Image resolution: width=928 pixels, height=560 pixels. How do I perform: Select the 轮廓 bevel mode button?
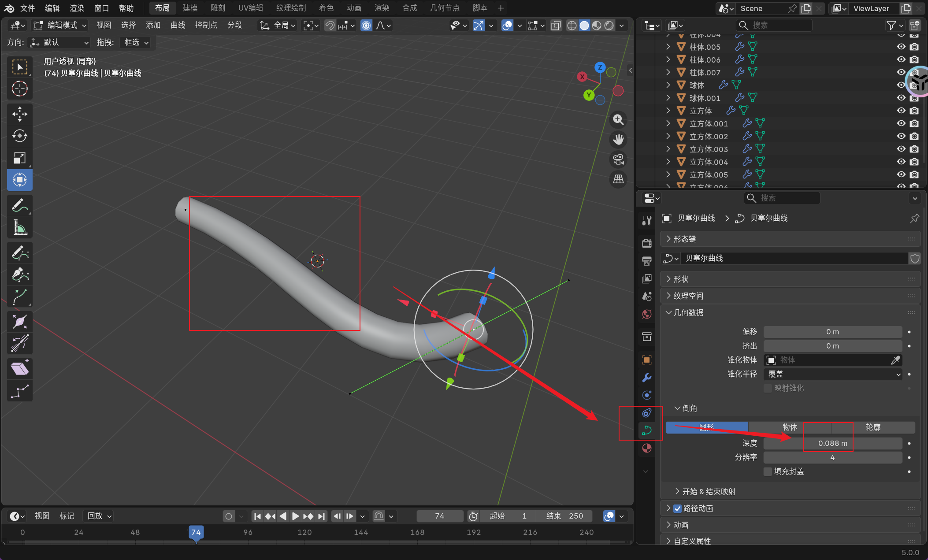(872, 427)
